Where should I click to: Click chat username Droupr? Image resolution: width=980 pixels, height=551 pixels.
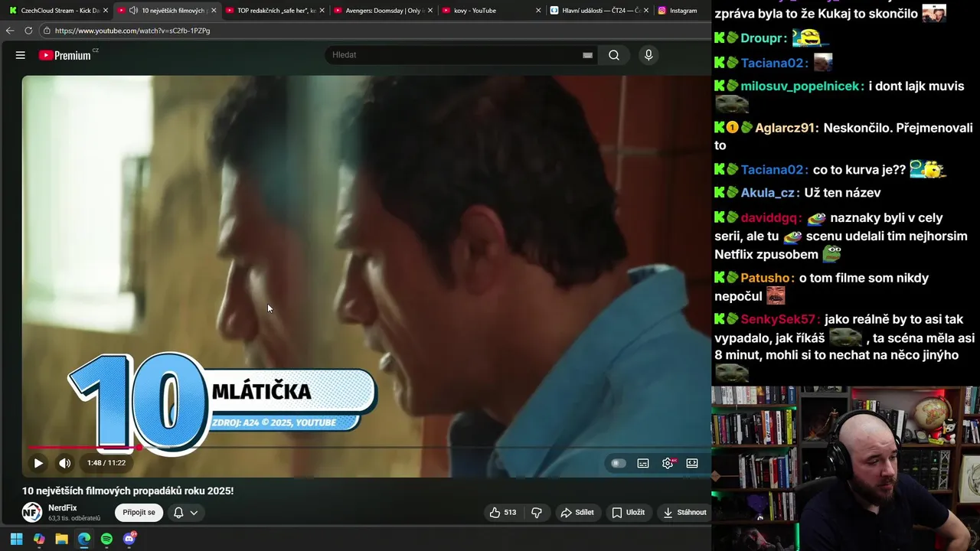click(x=763, y=38)
